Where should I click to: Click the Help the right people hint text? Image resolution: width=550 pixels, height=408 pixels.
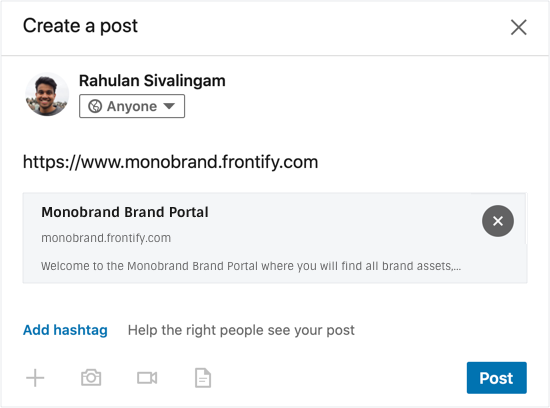pyautogui.click(x=241, y=330)
